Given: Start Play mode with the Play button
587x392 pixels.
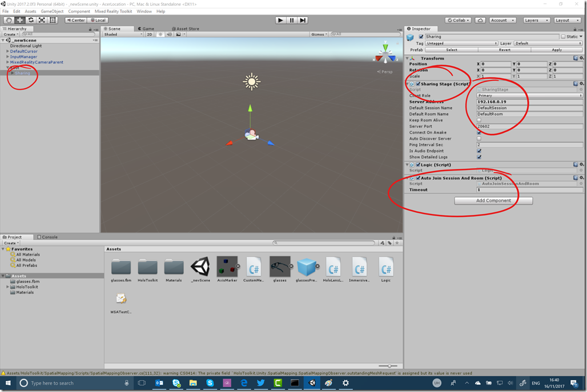Looking at the screenshot, I should click(280, 20).
